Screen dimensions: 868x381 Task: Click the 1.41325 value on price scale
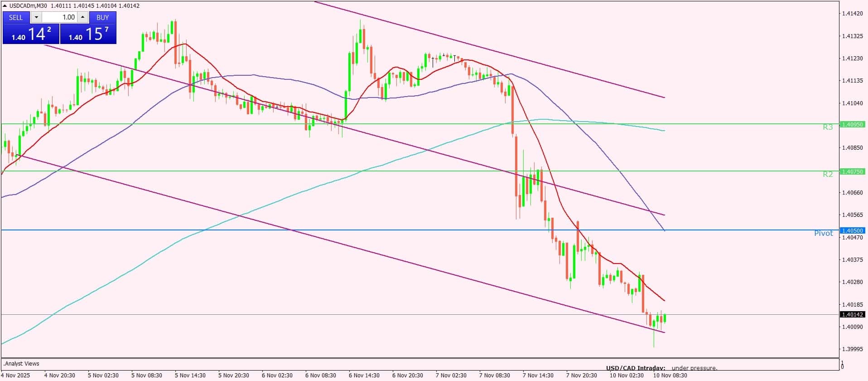pos(852,36)
